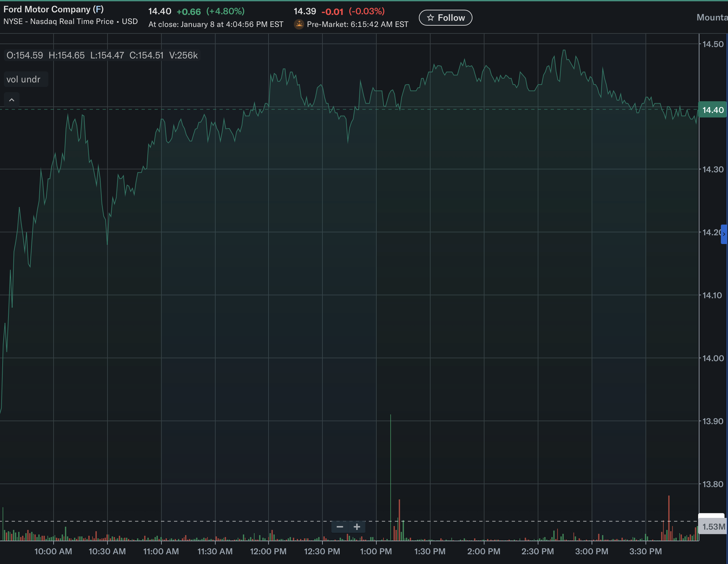
Task: Click the star Follow button
Action: 445,18
